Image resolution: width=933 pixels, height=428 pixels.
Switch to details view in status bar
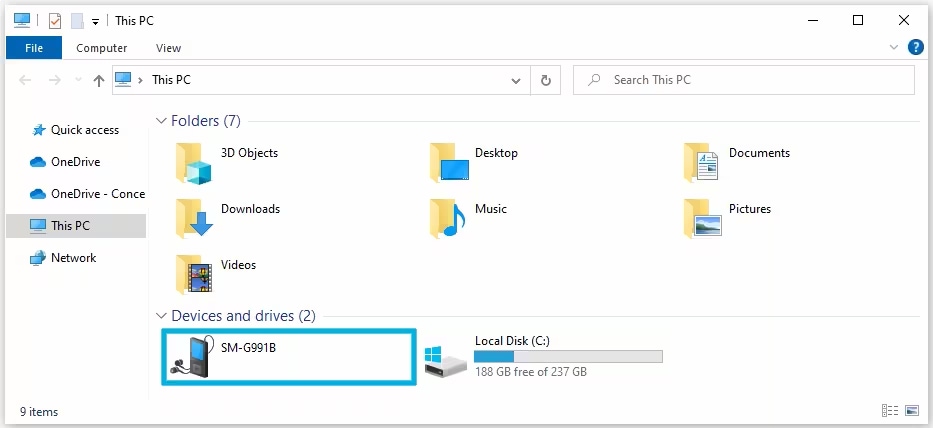(x=890, y=411)
